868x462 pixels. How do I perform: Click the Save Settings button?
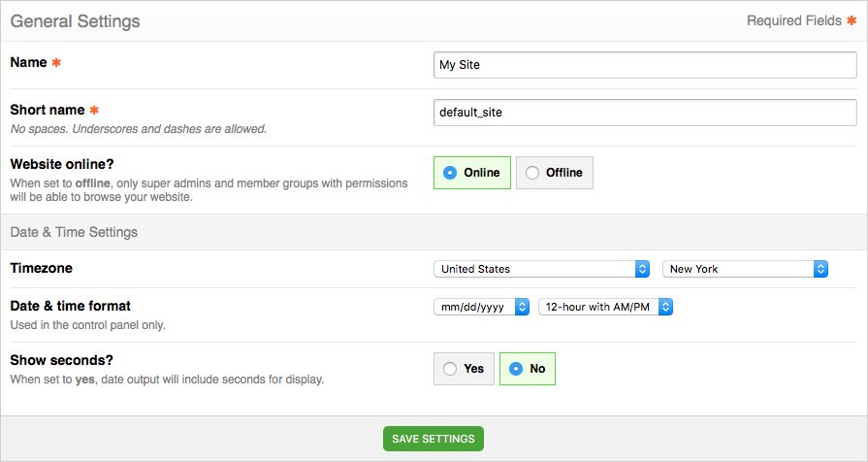click(x=434, y=439)
